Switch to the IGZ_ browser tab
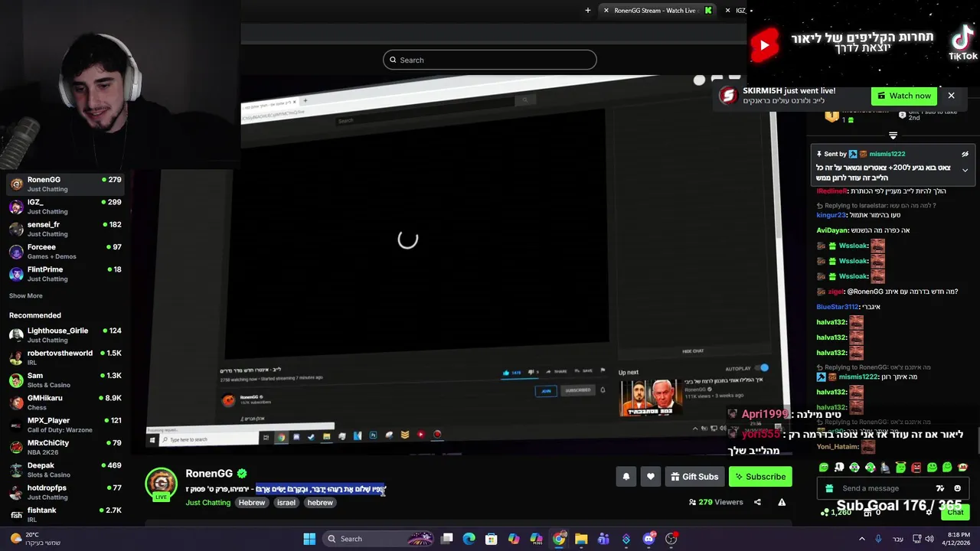The height and width of the screenshot is (551, 980). [x=740, y=10]
